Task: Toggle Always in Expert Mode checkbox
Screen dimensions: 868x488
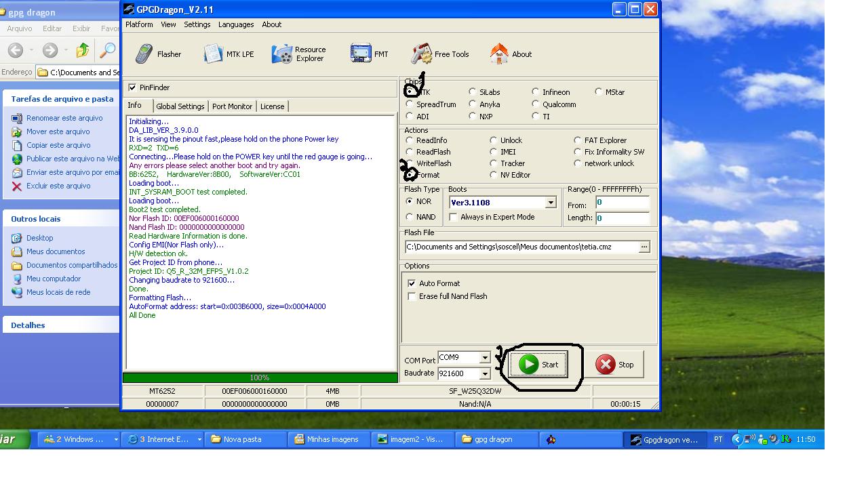Action: pos(454,217)
